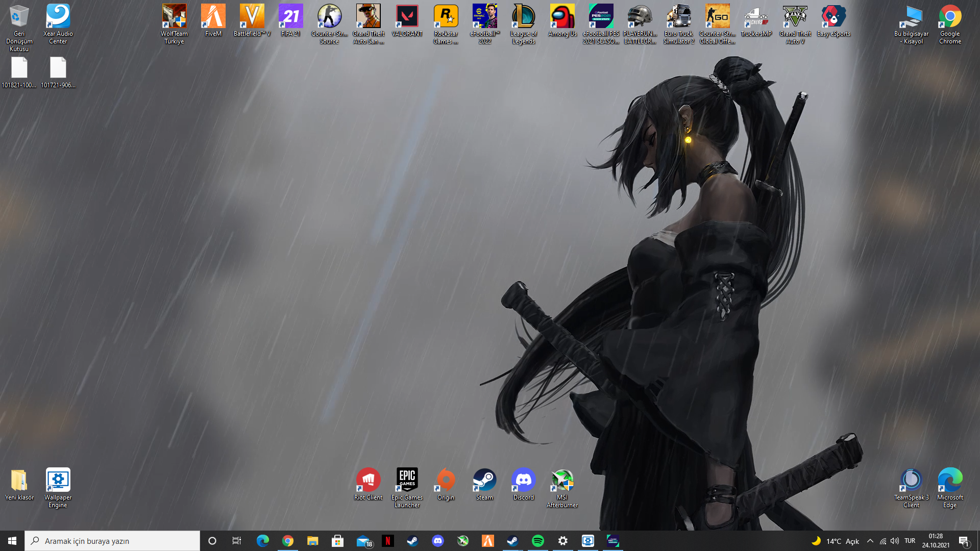Viewport: 980px width, 551px height.
Task: Switch to the eFootball PES app in taskbar
Action: click(613, 541)
